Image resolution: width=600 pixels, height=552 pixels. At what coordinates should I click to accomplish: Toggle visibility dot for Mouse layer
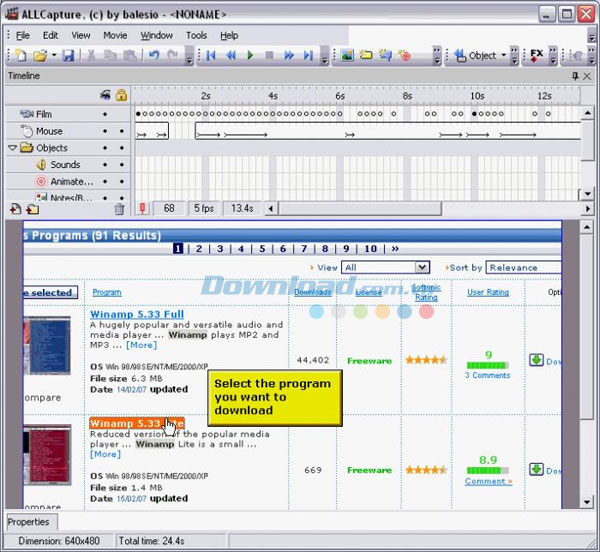(105, 131)
